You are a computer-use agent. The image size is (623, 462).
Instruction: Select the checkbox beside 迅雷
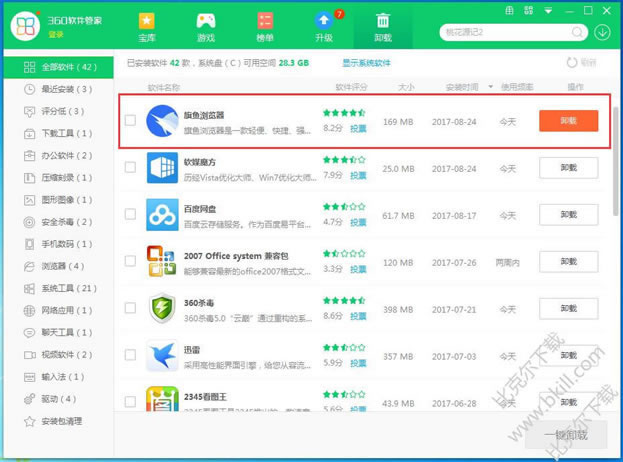130,355
